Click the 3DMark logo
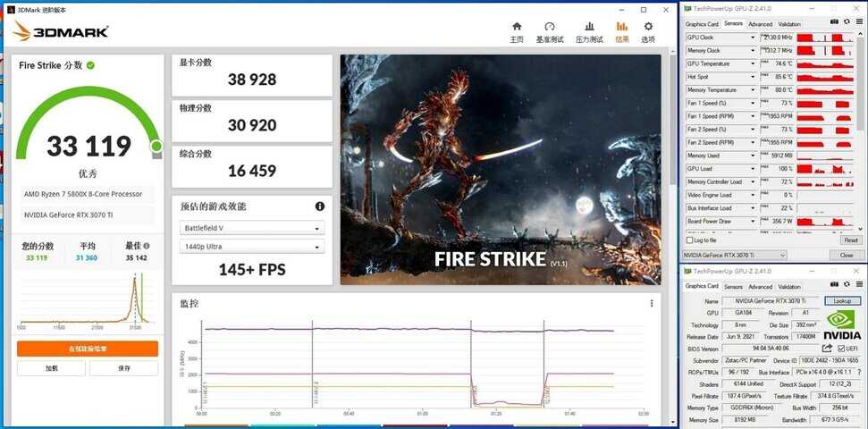 pyautogui.click(x=61, y=31)
